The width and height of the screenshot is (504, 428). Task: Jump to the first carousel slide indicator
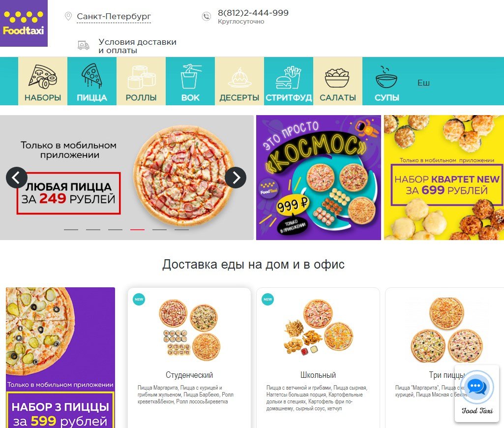[x=71, y=230]
